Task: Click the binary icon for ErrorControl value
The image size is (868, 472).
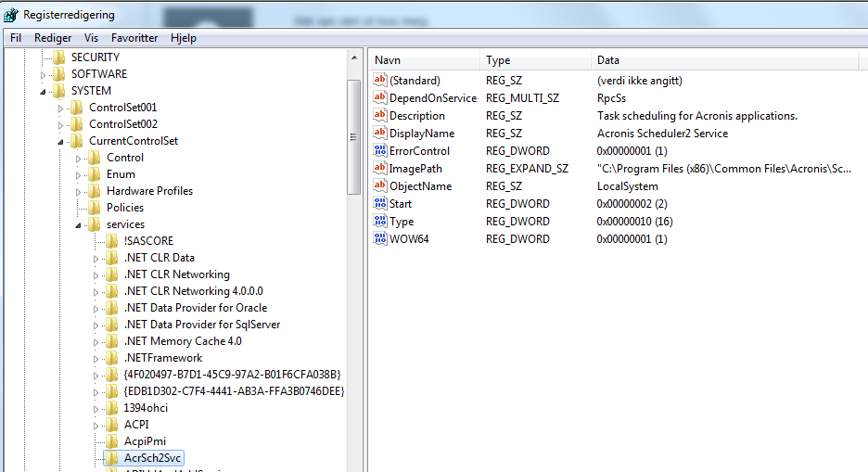Action: pos(380,150)
